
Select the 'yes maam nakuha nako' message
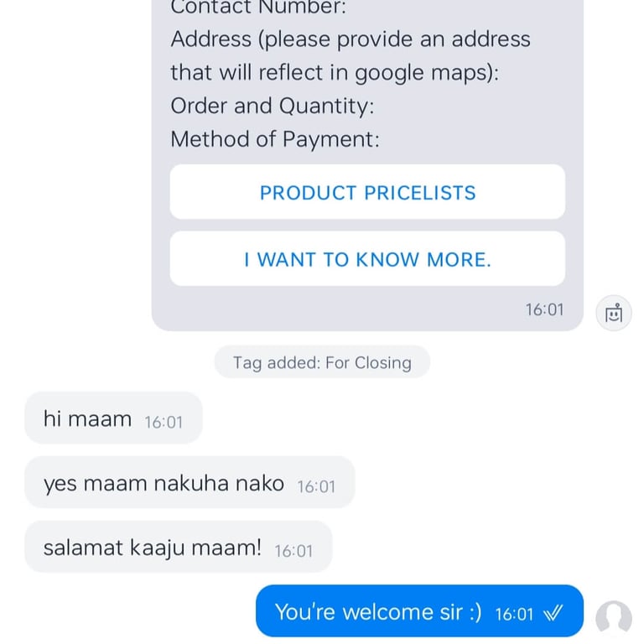190,482
